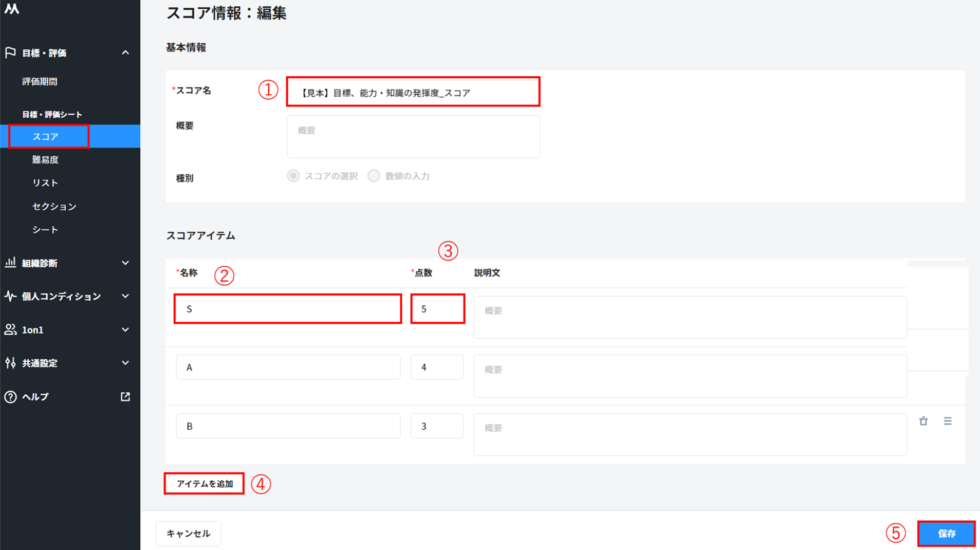Open help via the external link icon
Viewport: 980px width, 550px height.
125,396
